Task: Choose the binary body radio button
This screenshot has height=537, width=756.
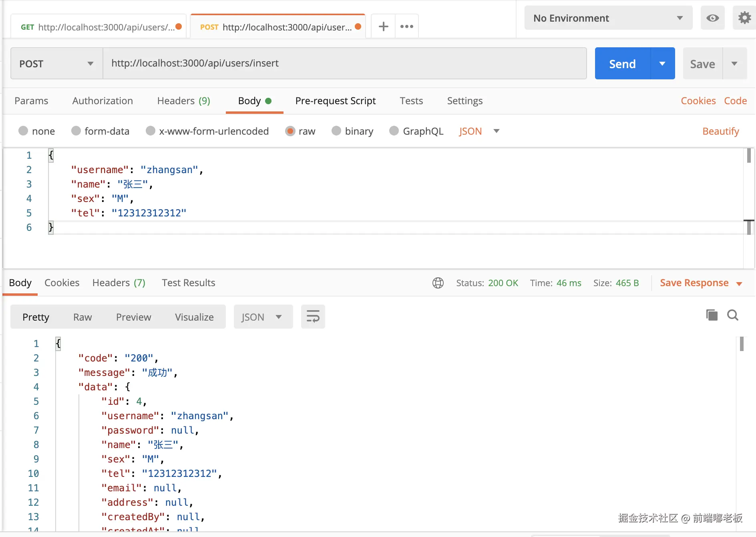Action: (336, 131)
